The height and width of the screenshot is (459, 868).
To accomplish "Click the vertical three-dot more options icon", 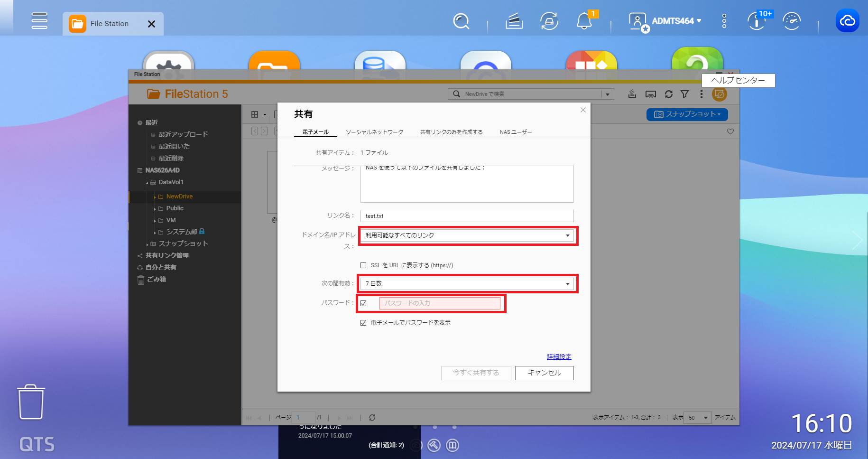I will [724, 21].
